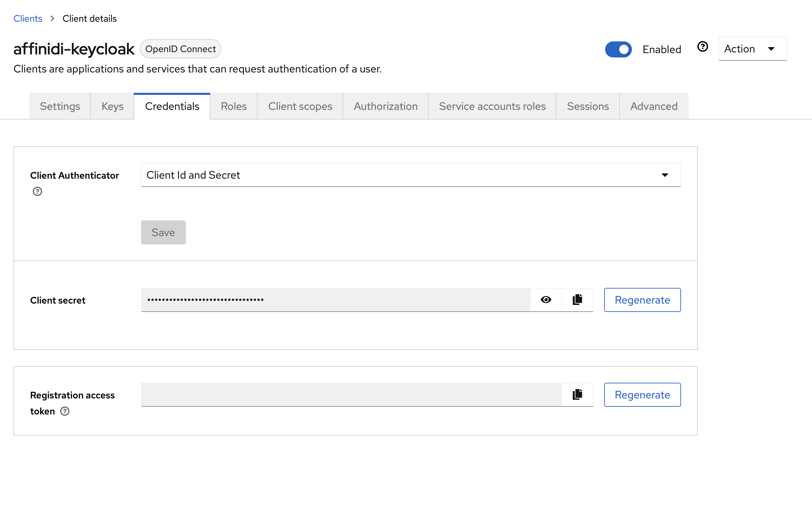The height and width of the screenshot is (519, 812).
Task: Switch to the Keys tab
Action: pyautogui.click(x=112, y=106)
